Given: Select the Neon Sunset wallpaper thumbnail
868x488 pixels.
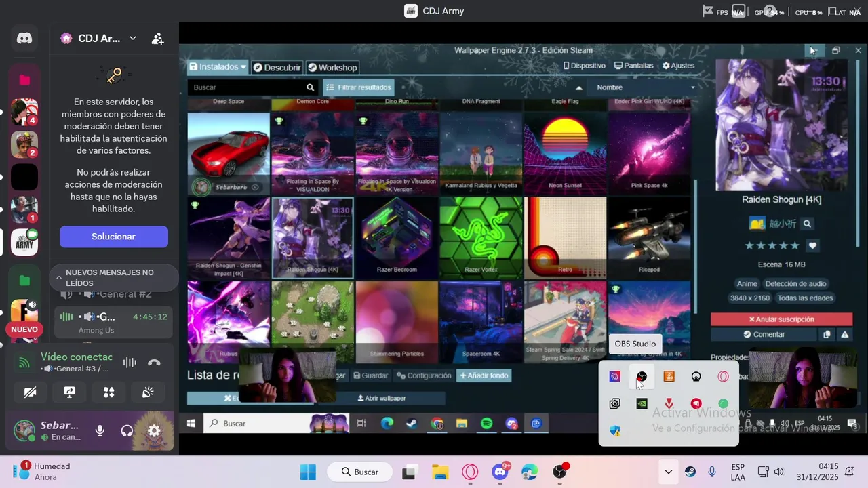Looking at the screenshot, I should click(x=565, y=153).
